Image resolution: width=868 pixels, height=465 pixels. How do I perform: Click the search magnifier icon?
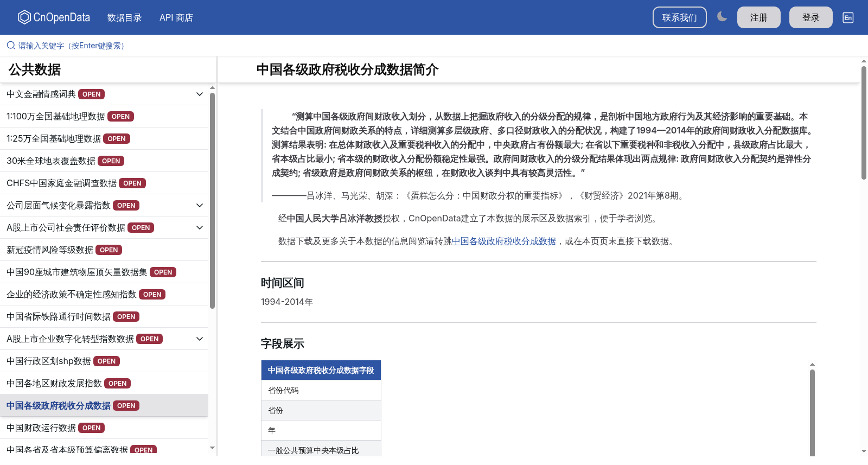pos(11,46)
